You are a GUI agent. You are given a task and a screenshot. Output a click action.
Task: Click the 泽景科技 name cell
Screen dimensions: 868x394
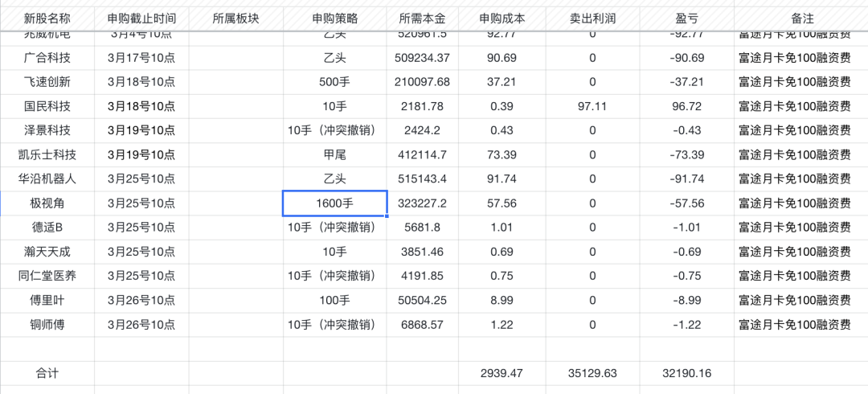click(47, 131)
